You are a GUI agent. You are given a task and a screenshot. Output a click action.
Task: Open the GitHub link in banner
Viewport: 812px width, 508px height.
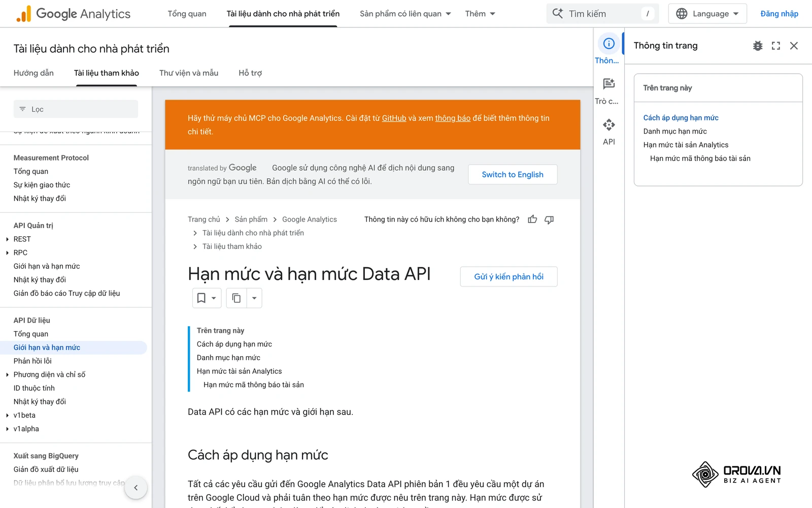[394, 118]
